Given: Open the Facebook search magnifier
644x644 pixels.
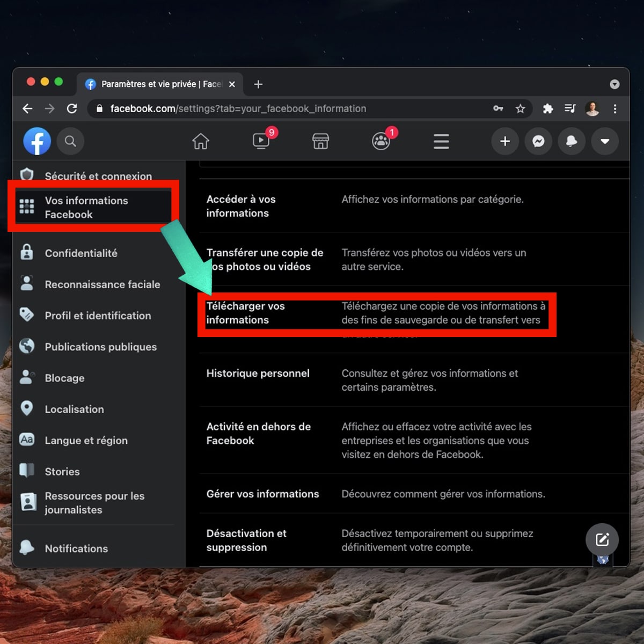Looking at the screenshot, I should pyautogui.click(x=70, y=141).
